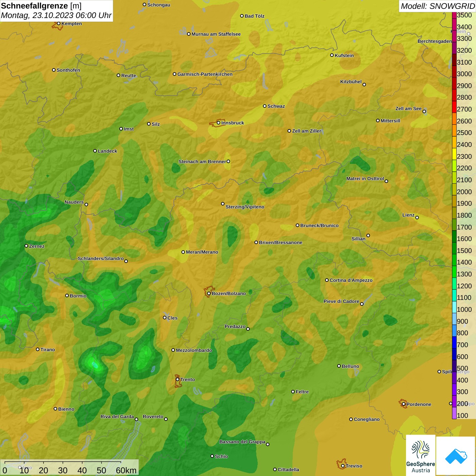476x476 pixels.
Task: Click the Tirano location dot
Action: (38, 349)
